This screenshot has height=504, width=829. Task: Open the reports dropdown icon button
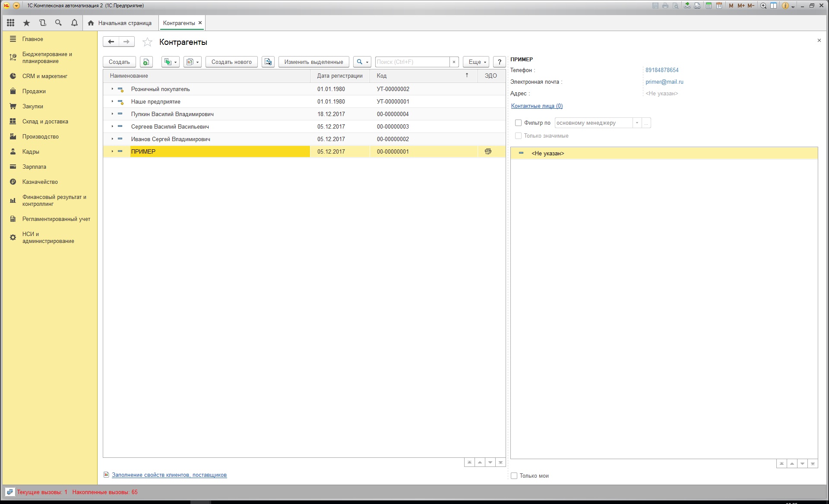(x=192, y=62)
